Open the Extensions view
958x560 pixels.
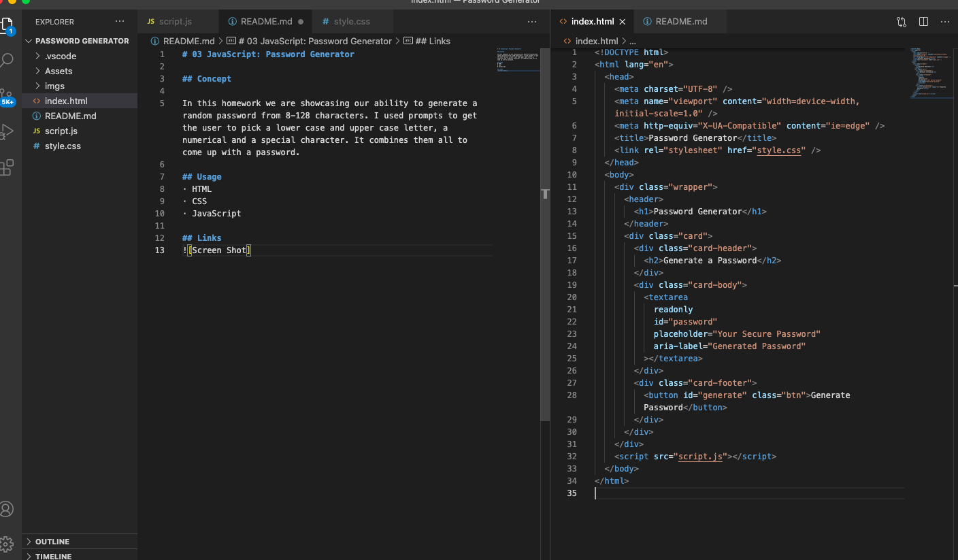pyautogui.click(x=7, y=167)
